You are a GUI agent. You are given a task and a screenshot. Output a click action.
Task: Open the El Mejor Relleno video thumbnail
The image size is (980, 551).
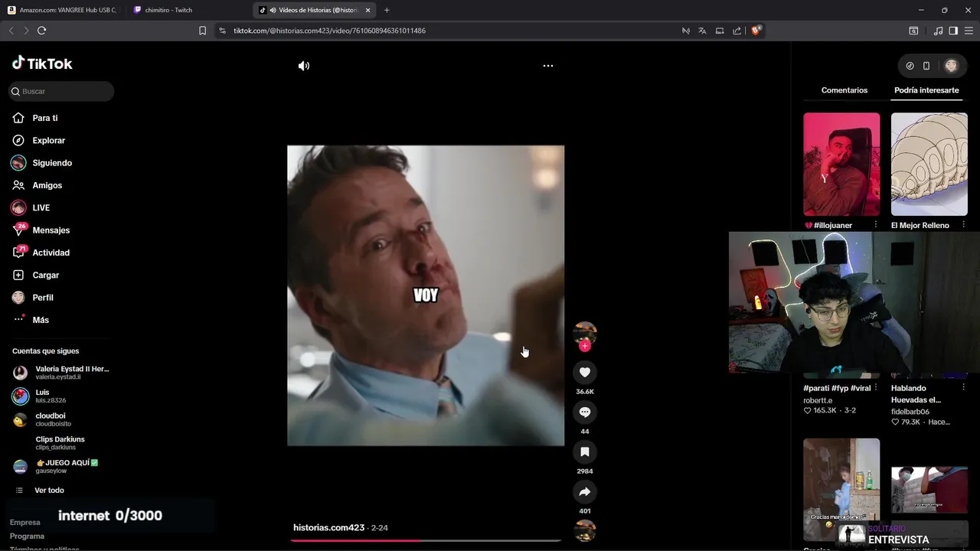(x=929, y=164)
